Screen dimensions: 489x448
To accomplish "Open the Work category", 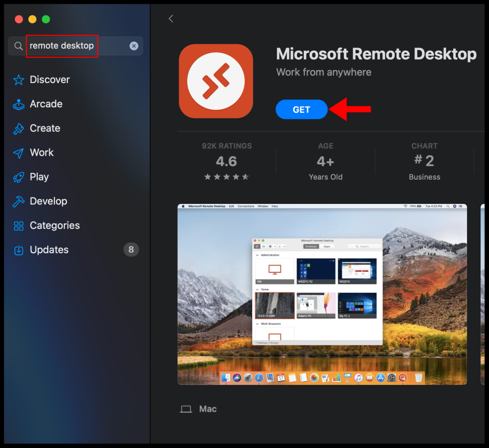I will coord(41,153).
